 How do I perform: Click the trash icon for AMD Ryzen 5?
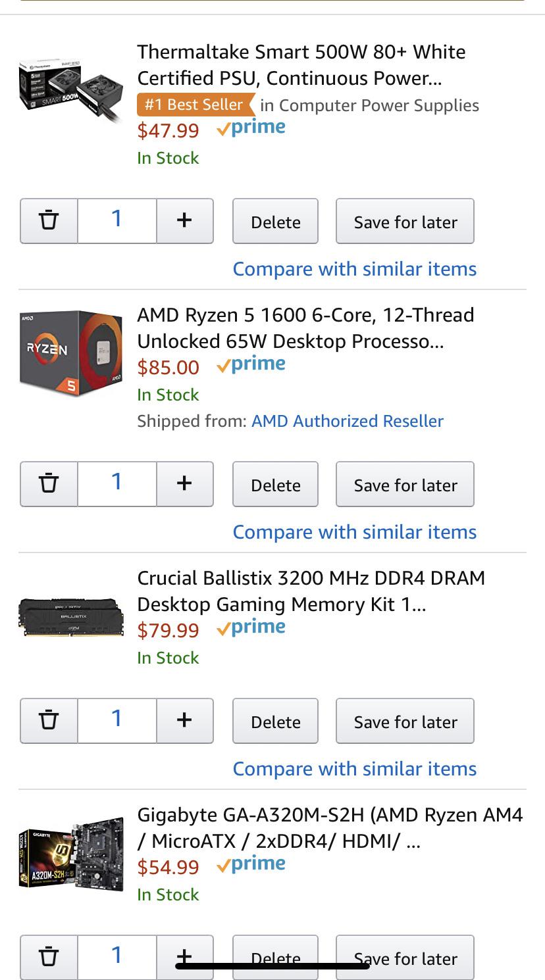[x=48, y=483]
